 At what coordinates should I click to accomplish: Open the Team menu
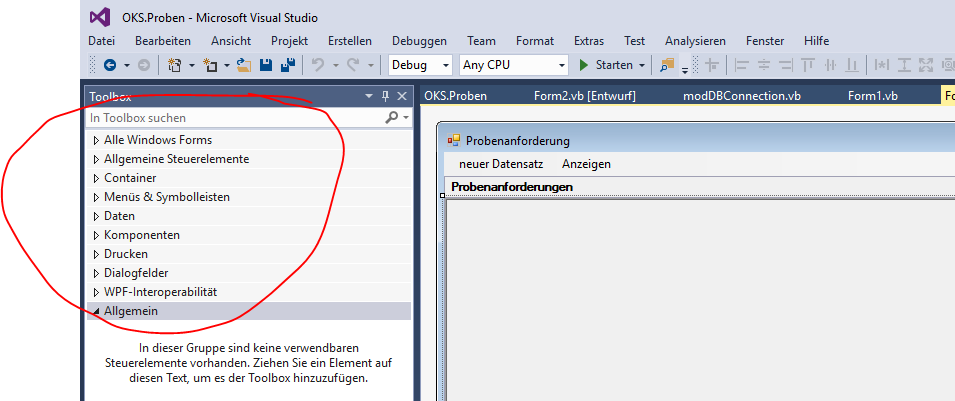tap(481, 41)
